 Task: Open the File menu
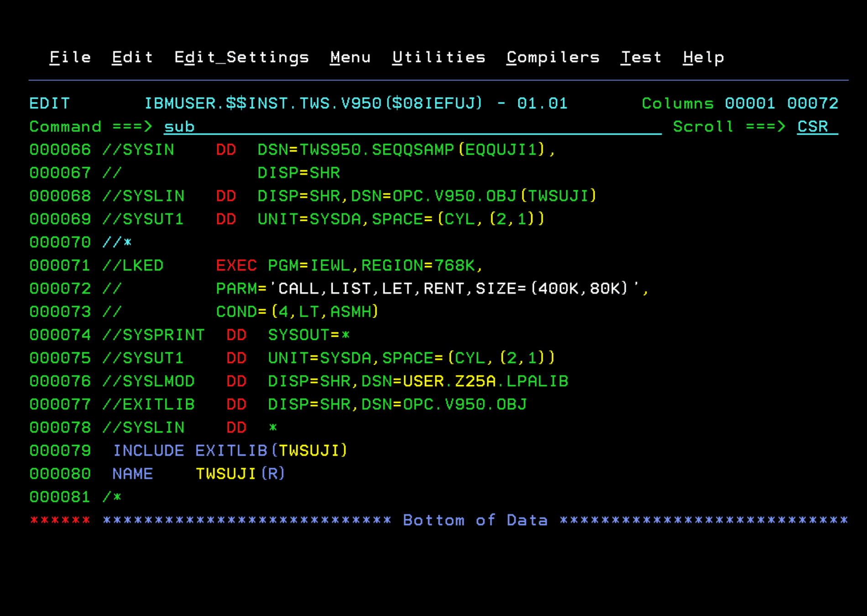[70, 57]
